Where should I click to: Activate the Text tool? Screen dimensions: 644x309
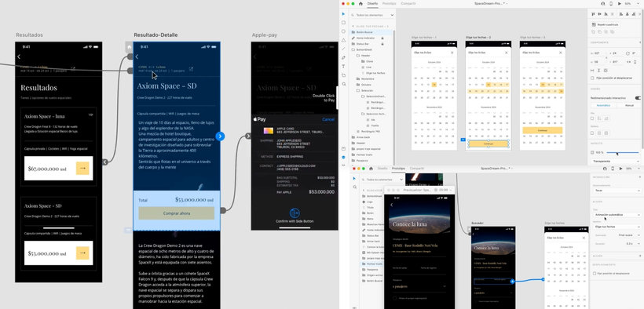tap(343, 66)
